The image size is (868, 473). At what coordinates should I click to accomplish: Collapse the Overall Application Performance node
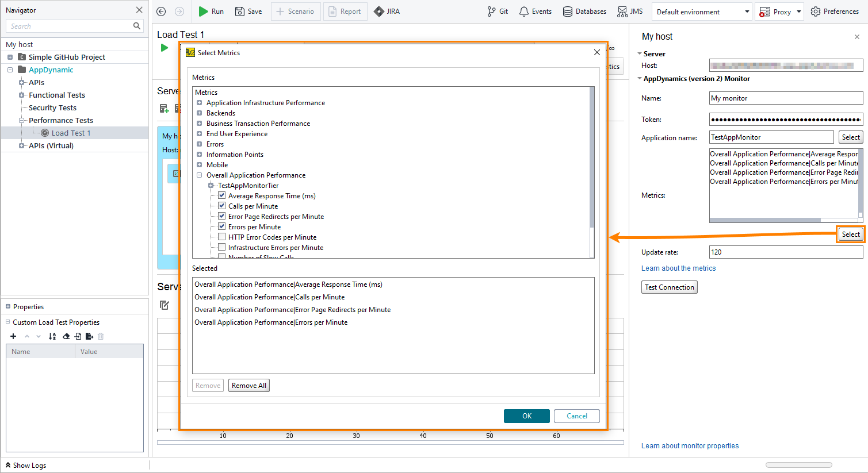coord(199,175)
